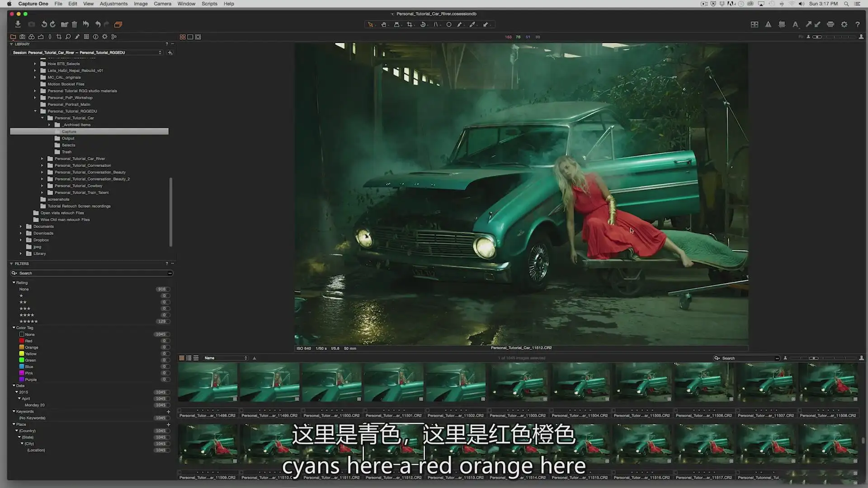This screenshot has width=868, height=488.
Task: Click the Print icon in toolbar
Action: click(x=830, y=24)
